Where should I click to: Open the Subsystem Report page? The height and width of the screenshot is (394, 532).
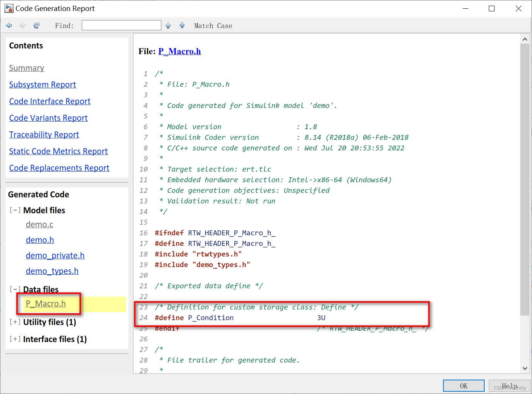[x=42, y=84]
